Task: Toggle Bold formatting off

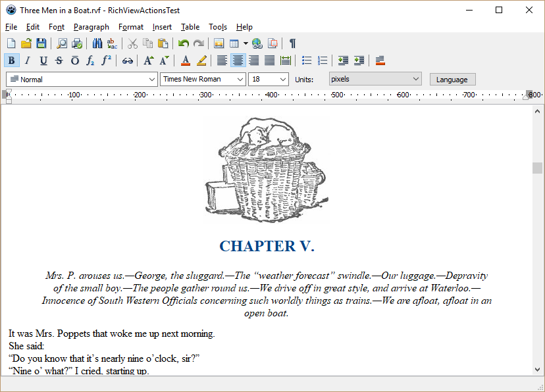Action: (x=11, y=61)
